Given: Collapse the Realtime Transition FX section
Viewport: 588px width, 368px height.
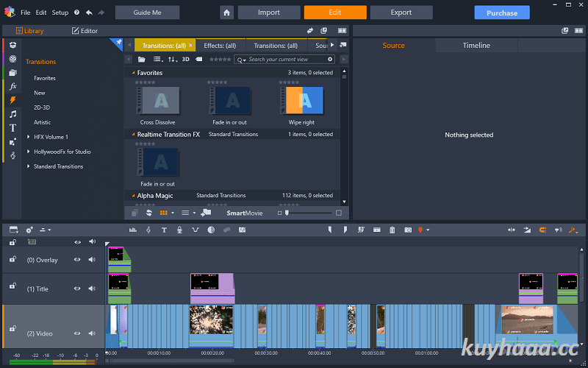Looking at the screenshot, I should click(133, 135).
